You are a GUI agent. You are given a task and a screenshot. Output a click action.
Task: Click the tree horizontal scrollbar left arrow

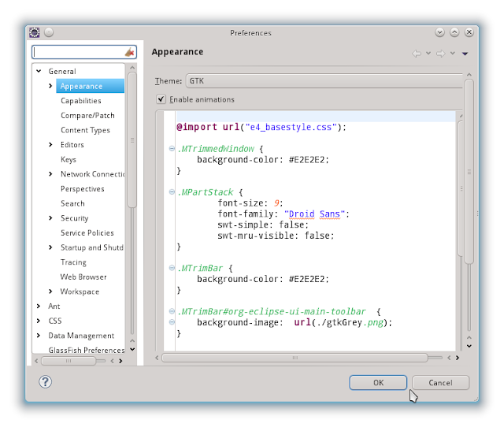point(36,361)
